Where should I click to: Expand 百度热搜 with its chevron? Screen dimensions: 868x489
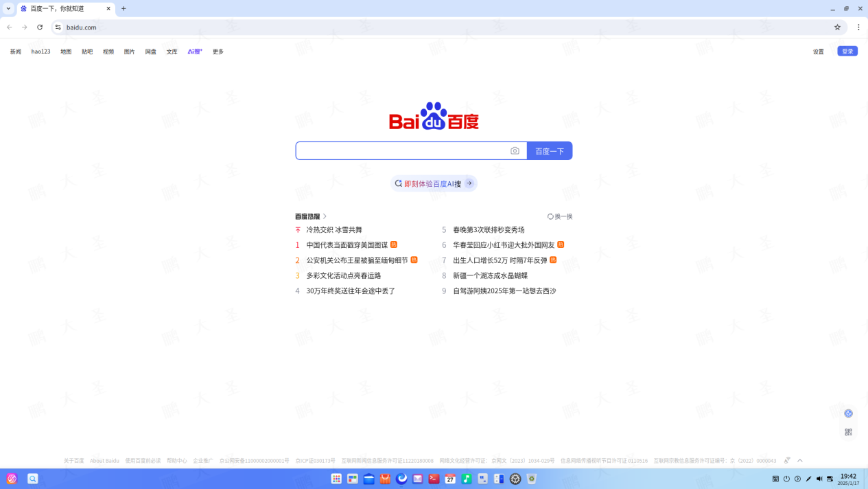click(325, 216)
